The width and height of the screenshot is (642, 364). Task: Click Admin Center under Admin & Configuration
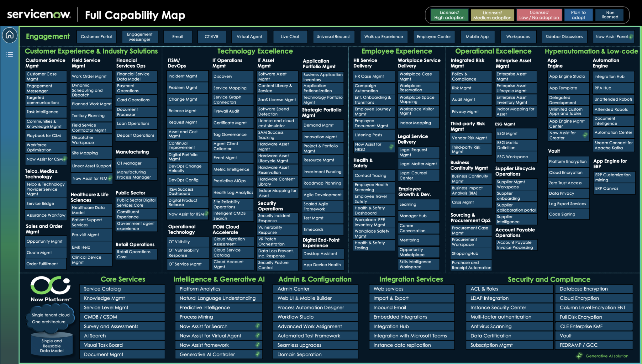315,289
